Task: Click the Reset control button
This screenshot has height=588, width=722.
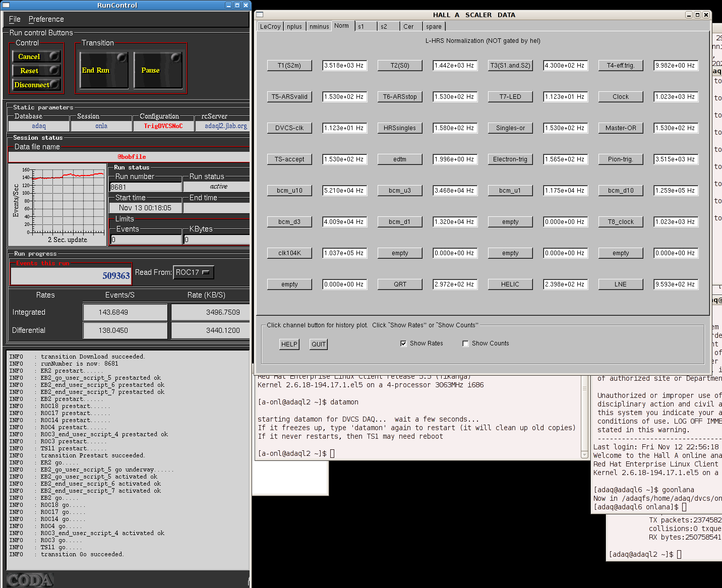Action: (x=36, y=71)
